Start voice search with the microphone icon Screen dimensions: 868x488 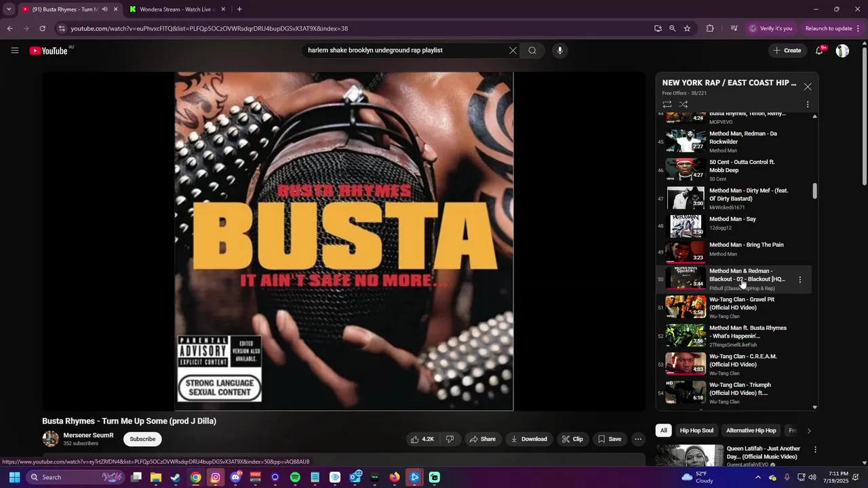coord(559,50)
